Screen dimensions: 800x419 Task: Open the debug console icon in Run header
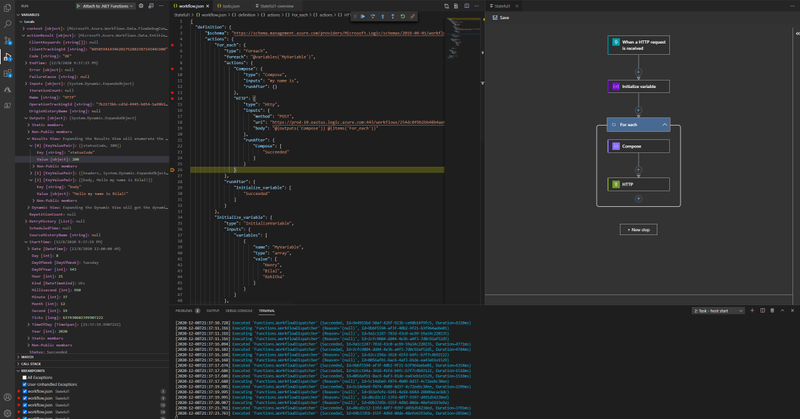[x=151, y=6]
